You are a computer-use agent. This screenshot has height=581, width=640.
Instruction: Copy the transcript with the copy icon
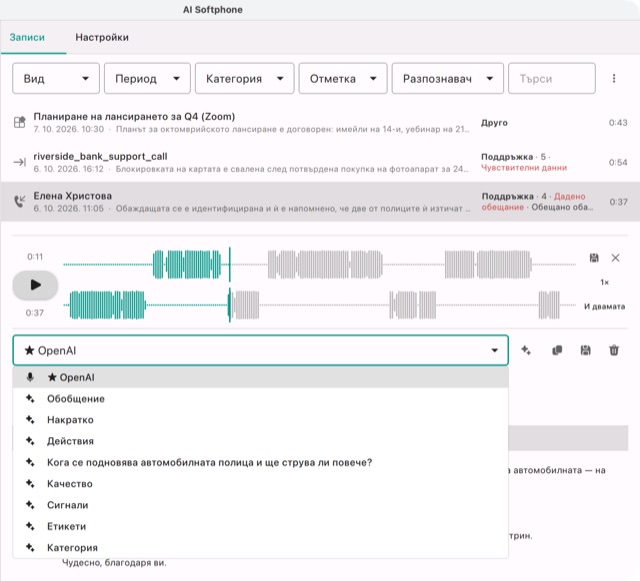point(557,350)
